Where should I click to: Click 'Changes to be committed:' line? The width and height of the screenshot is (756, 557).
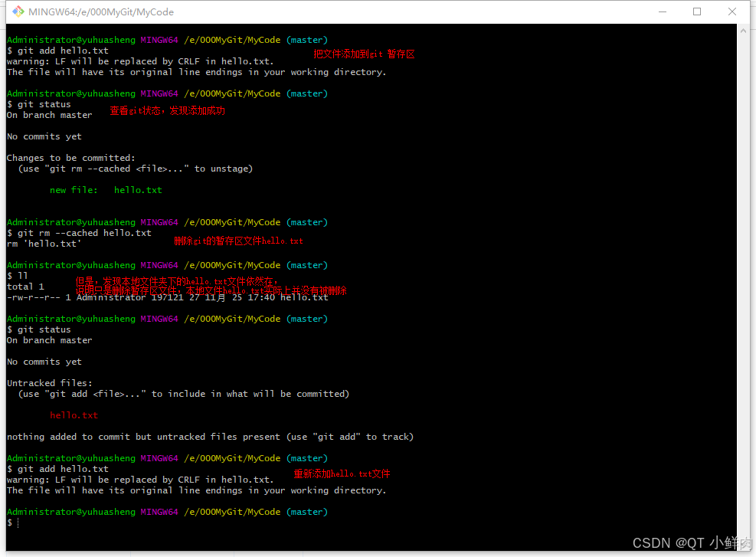tap(71, 158)
